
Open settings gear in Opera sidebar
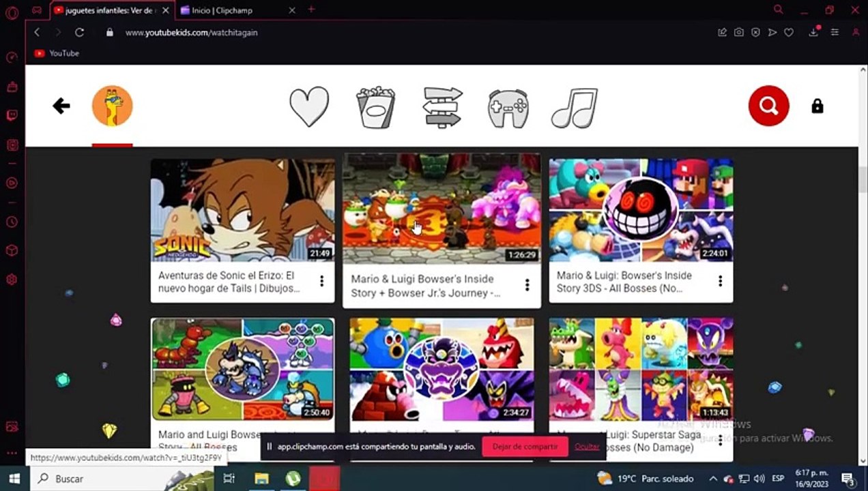(12, 280)
